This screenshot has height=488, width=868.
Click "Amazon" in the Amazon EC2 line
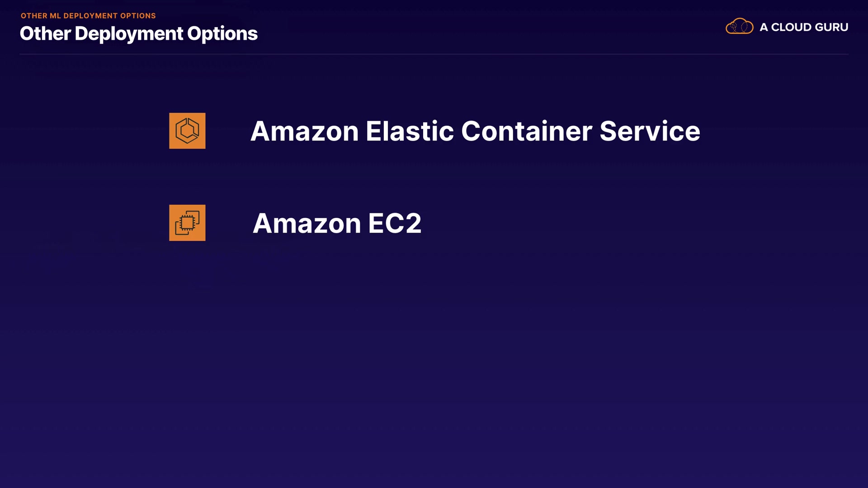pos(307,223)
